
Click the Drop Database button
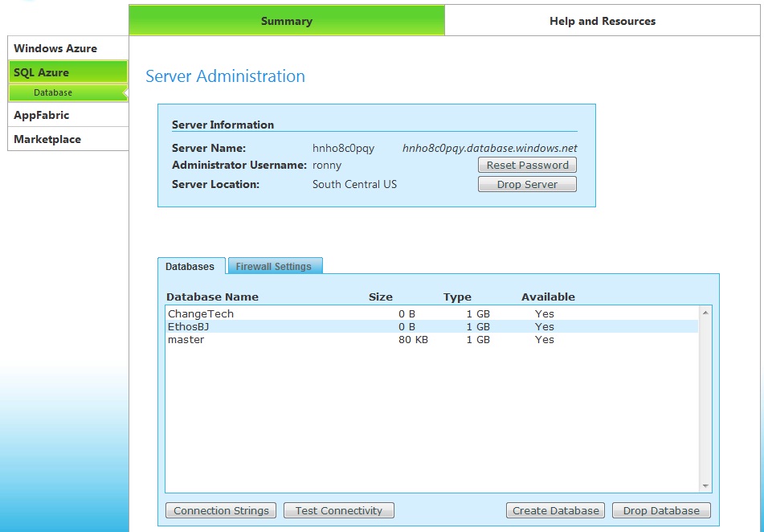pos(661,510)
